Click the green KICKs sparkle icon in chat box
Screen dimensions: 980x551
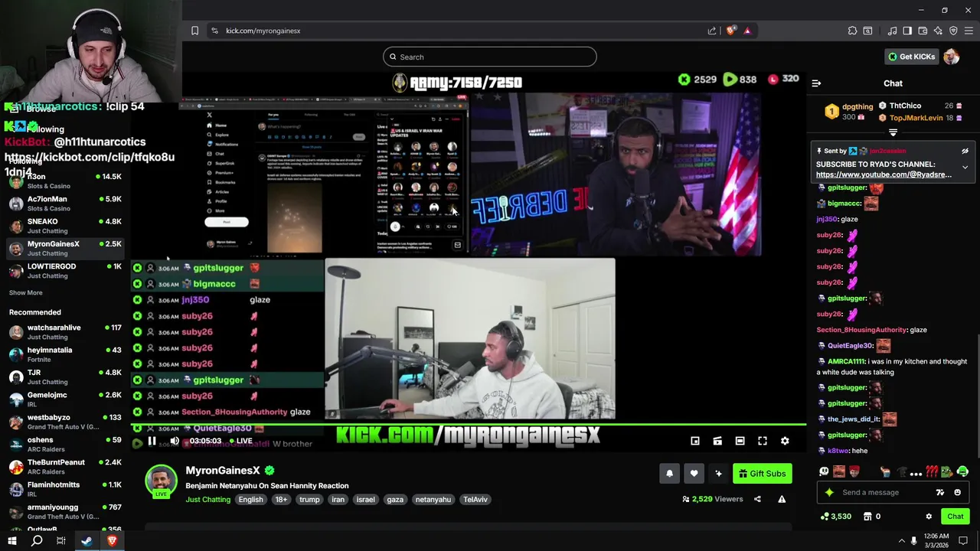coord(829,493)
